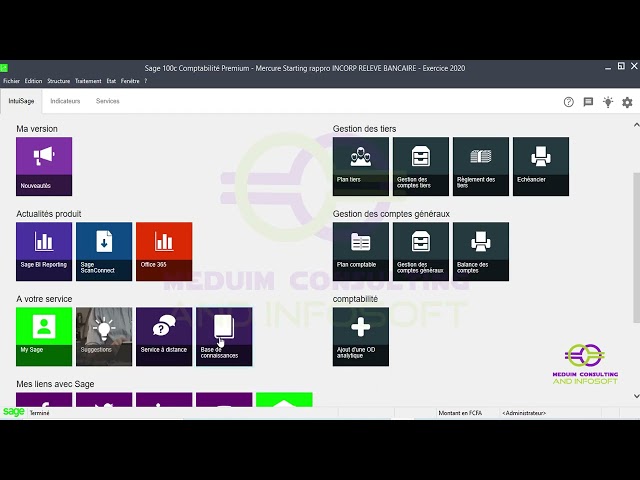The image size is (640, 480).
Task: Click the lightbulb ideas icon
Action: point(608,102)
